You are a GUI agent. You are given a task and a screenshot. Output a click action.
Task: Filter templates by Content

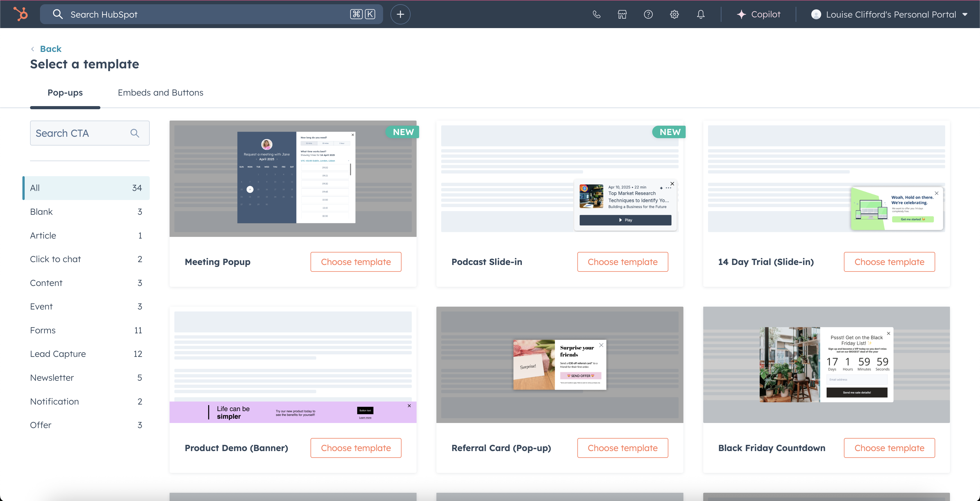(x=86, y=283)
